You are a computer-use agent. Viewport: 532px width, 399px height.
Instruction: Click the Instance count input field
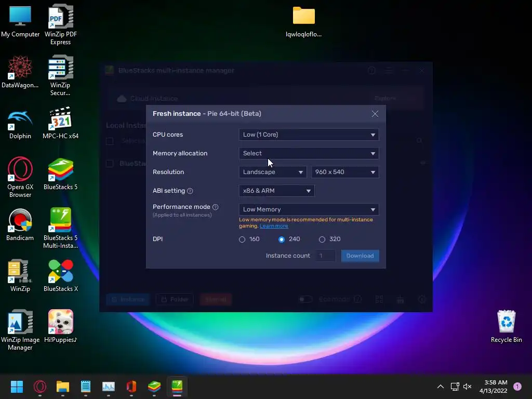tap(325, 256)
